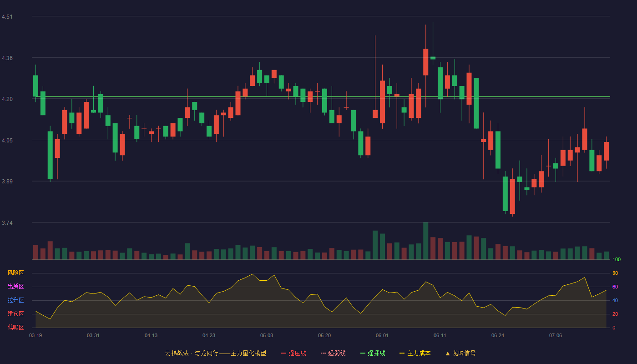Image resolution: width=637 pixels, height=364 pixels.
Task: Click the 06-01 date axis label
Action: click(x=382, y=335)
